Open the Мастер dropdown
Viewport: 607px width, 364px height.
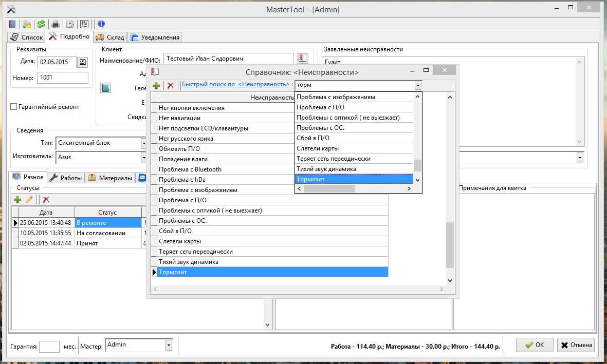[169, 345]
